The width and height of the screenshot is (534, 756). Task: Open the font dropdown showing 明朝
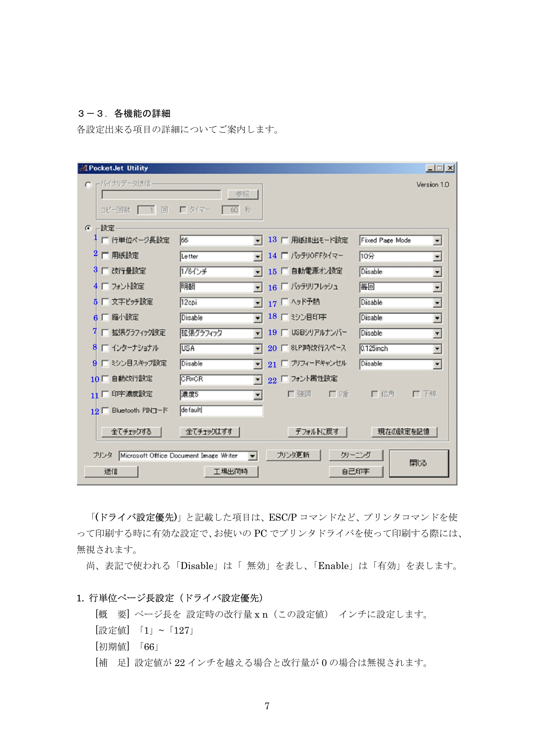coord(221,287)
